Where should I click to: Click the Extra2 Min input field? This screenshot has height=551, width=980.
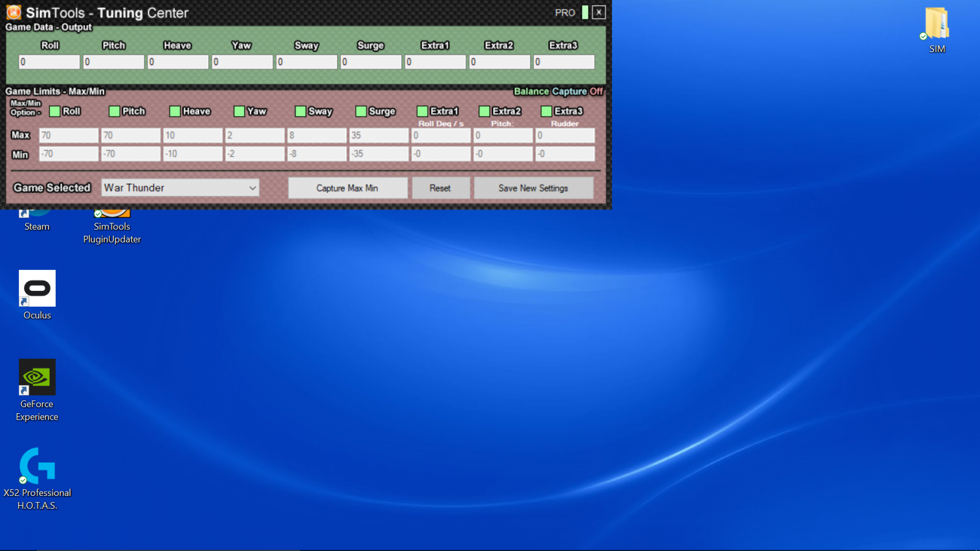point(503,154)
